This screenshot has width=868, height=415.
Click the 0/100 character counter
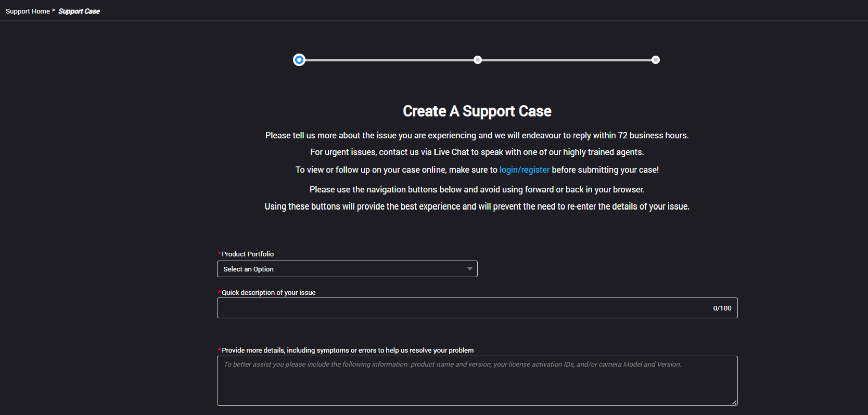pos(722,308)
